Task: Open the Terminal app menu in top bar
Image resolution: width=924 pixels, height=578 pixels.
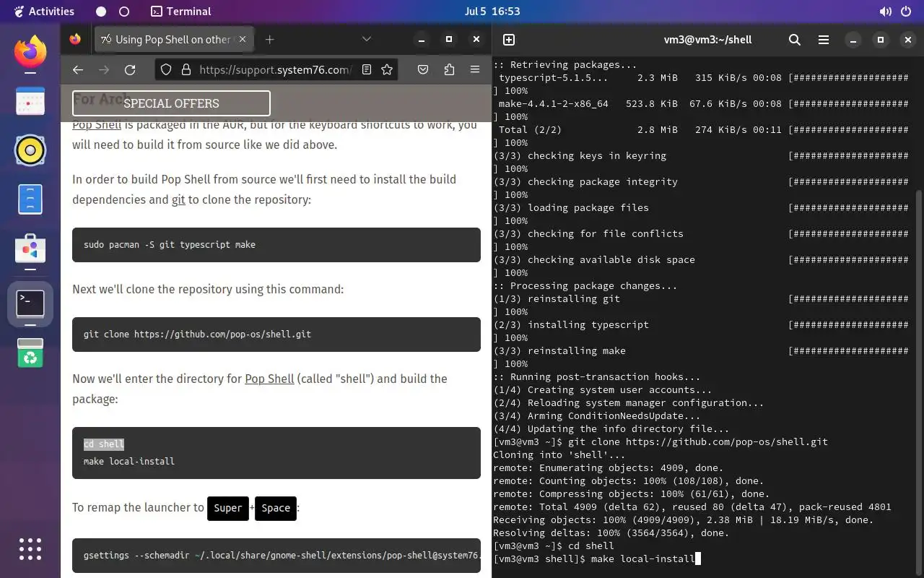Action: [181, 12]
